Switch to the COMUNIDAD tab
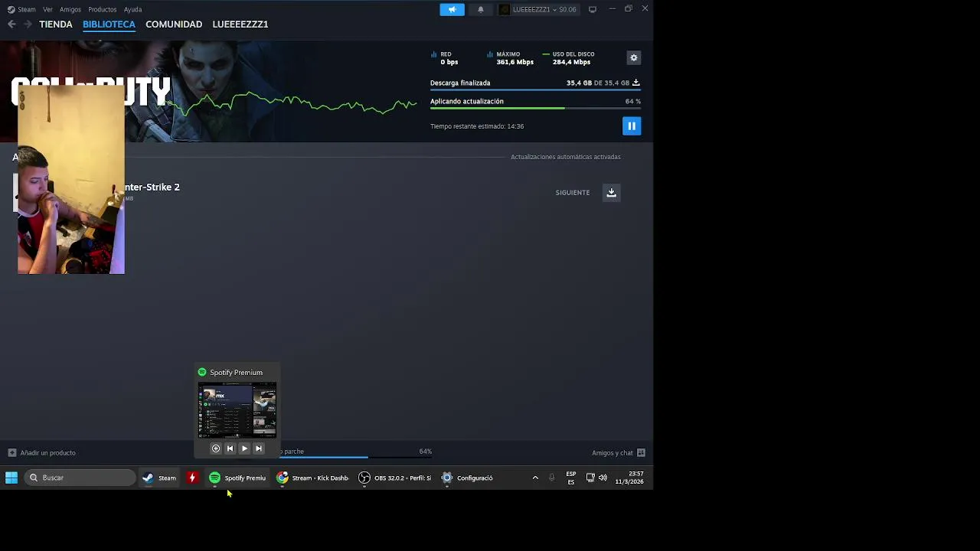 point(174,24)
